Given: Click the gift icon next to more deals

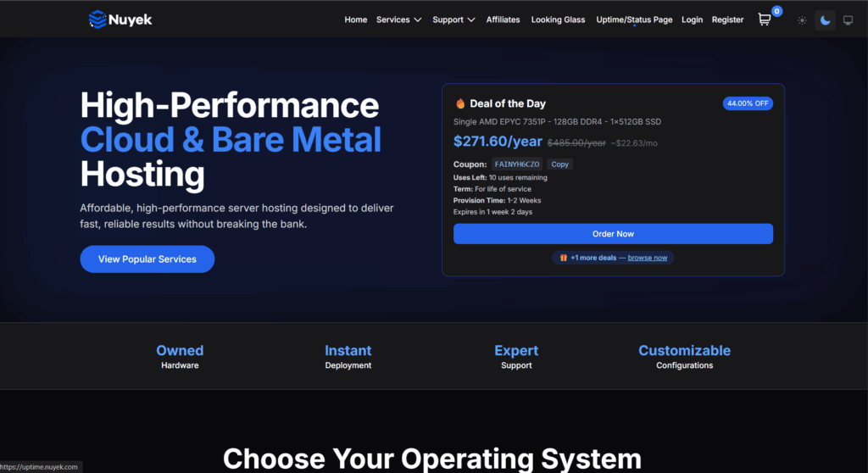Looking at the screenshot, I should point(563,258).
